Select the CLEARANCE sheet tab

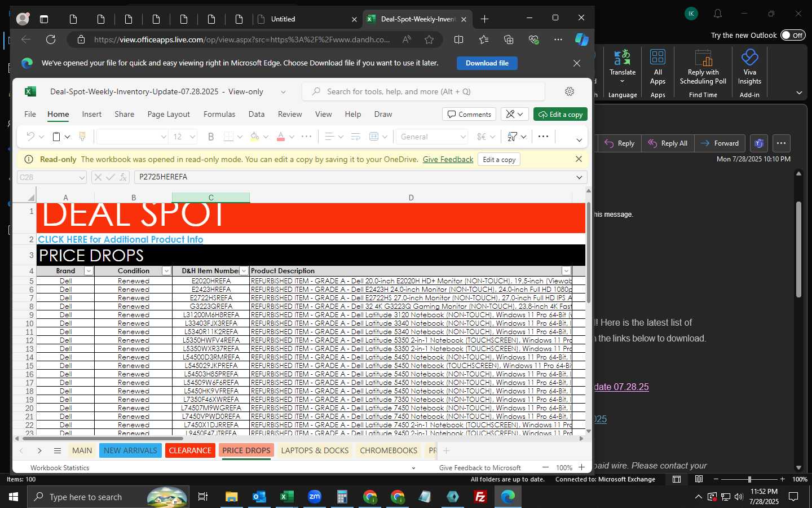[190, 450]
